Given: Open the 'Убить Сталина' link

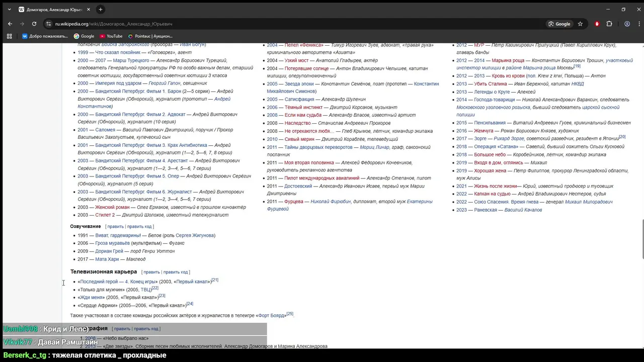Looking at the screenshot, I should point(490,84).
